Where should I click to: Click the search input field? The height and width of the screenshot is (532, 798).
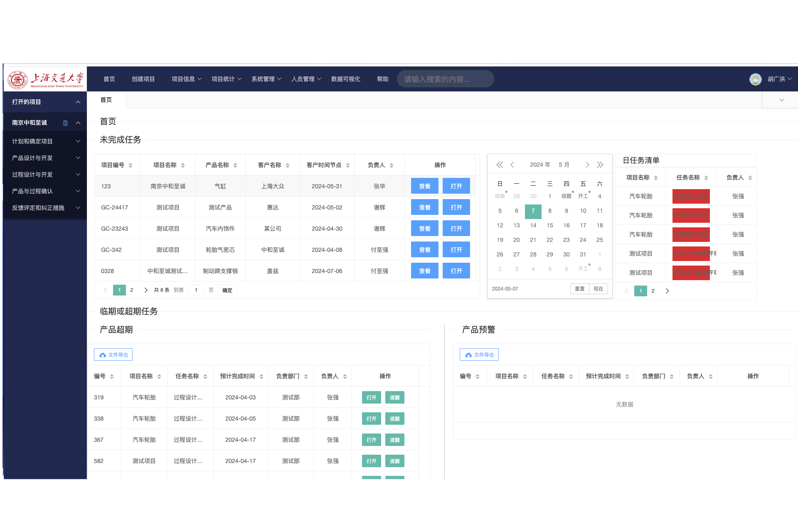click(446, 79)
